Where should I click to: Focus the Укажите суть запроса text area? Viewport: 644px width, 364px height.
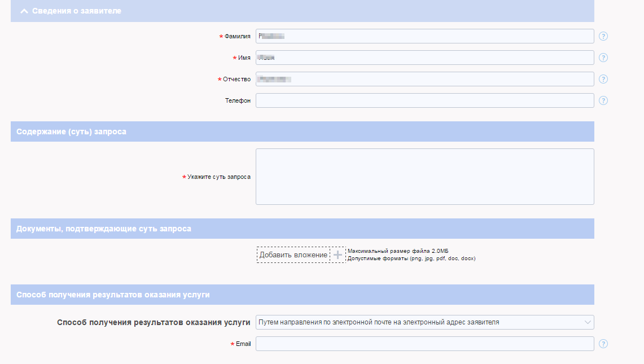click(x=424, y=177)
